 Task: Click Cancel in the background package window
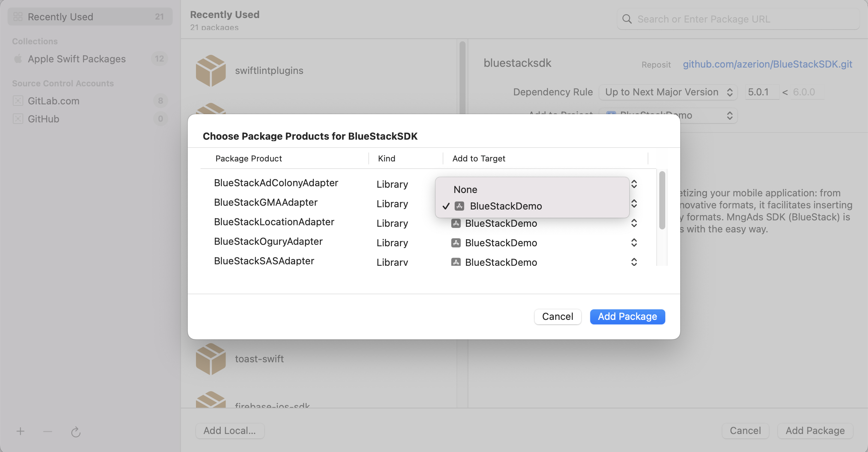(x=745, y=431)
